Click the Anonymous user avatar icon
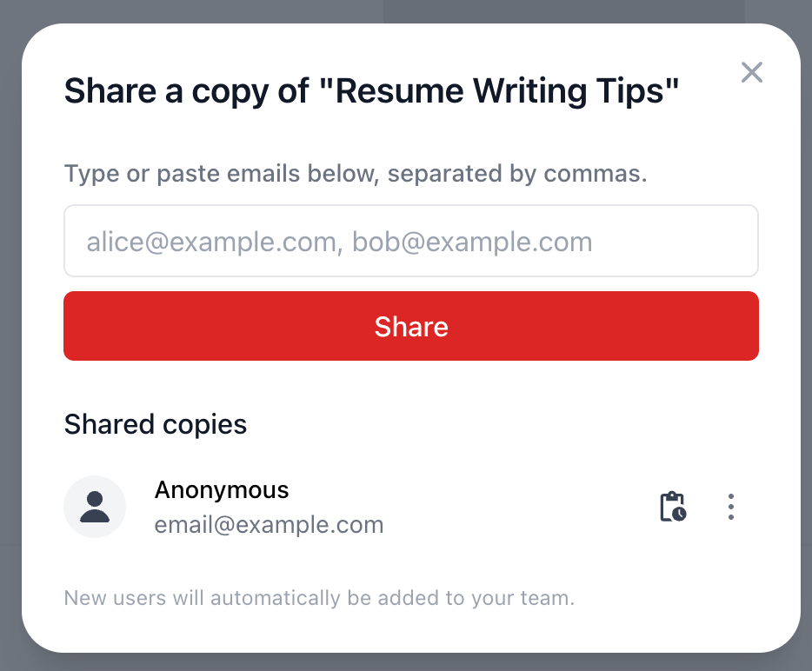 pyautogui.click(x=95, y=507)
